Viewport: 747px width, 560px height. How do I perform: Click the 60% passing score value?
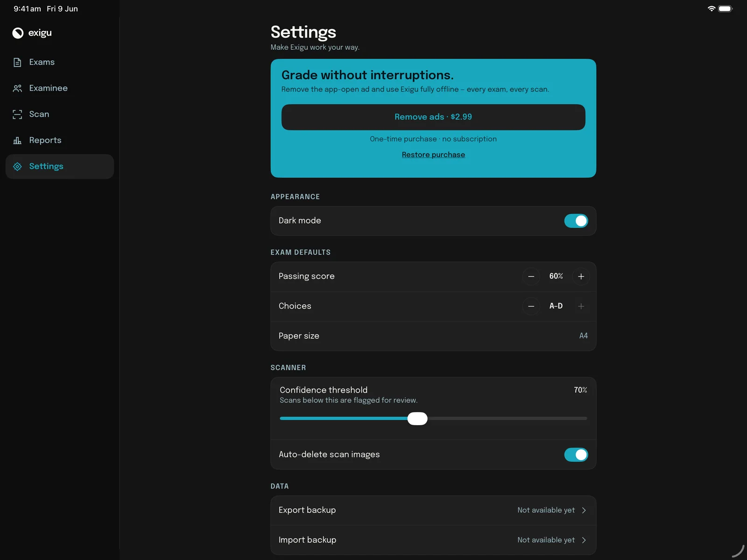click(556, 277)
